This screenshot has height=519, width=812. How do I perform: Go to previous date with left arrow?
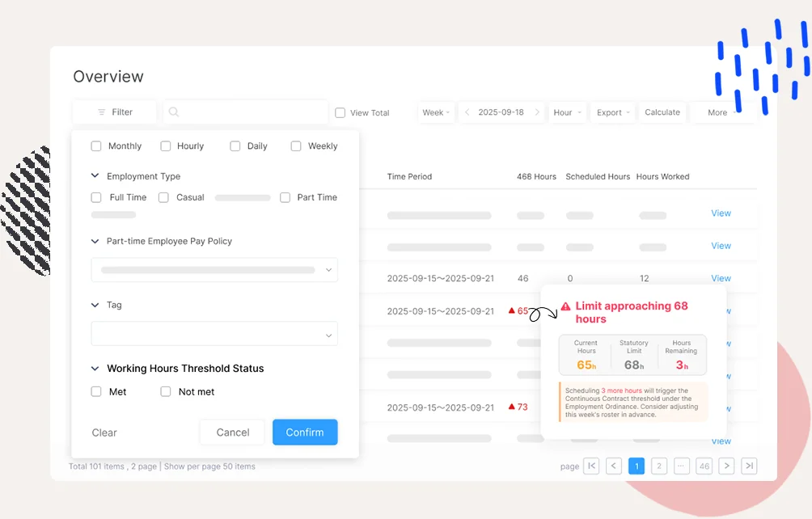(467, 112)
